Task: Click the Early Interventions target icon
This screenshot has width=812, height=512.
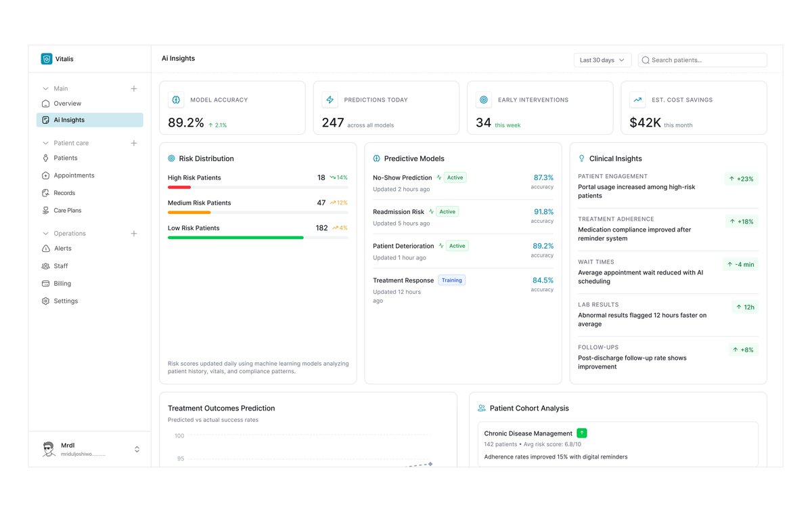Action: pos(484,100)
